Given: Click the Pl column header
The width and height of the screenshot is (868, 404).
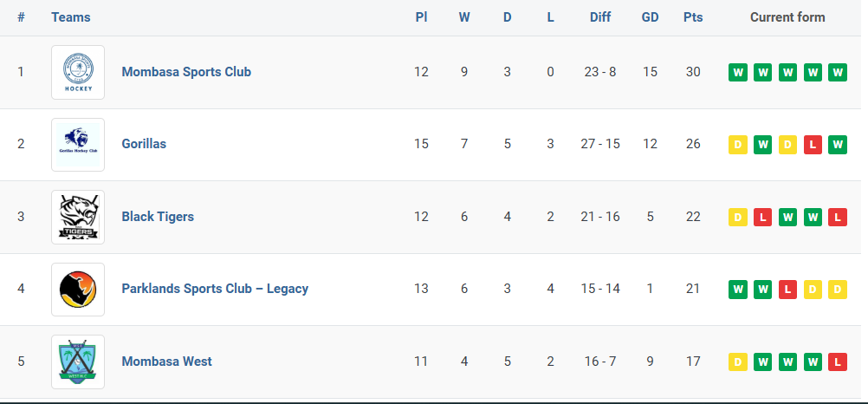Looking at the screenshot, I should [421, 17].
